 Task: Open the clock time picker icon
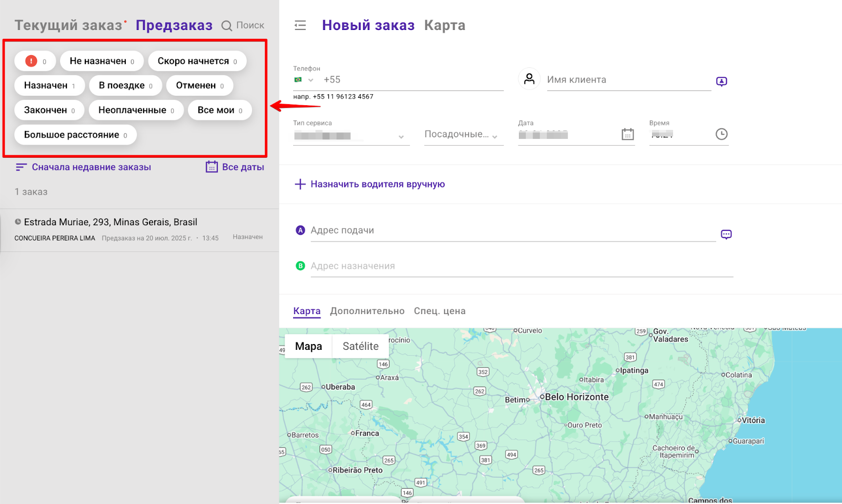(721, 134)
